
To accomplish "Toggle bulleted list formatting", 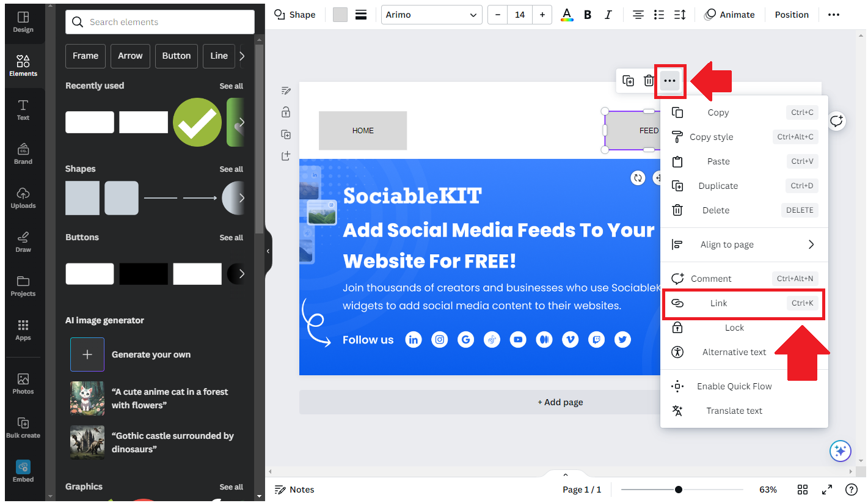I will click(659, 15).
